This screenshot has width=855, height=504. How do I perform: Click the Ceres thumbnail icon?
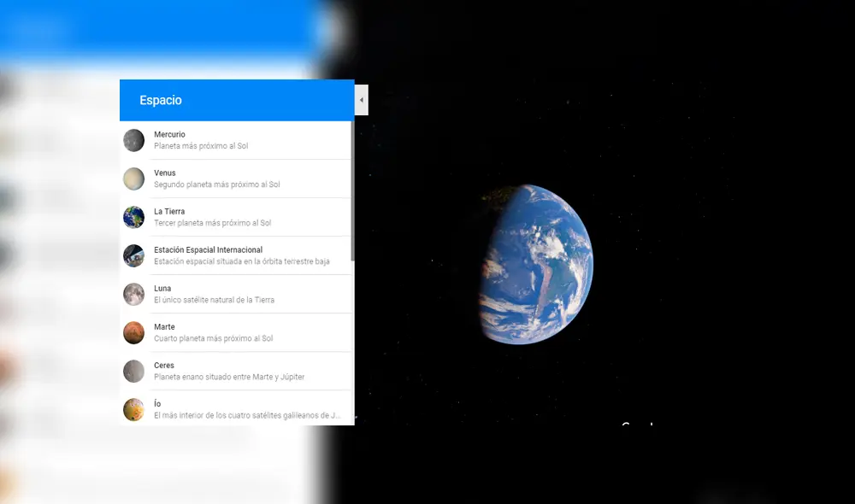(x=134, y=370)
